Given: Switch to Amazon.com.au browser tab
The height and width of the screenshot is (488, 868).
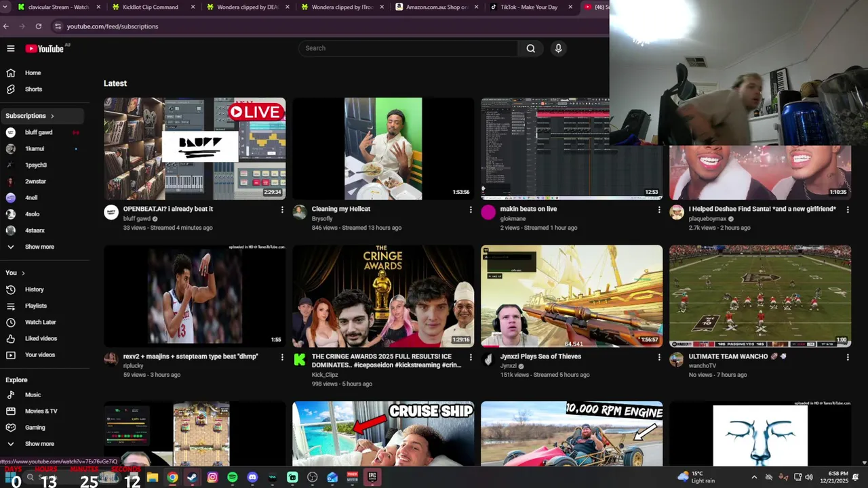Looking at the screenshot, I should [x=436, y=7].
